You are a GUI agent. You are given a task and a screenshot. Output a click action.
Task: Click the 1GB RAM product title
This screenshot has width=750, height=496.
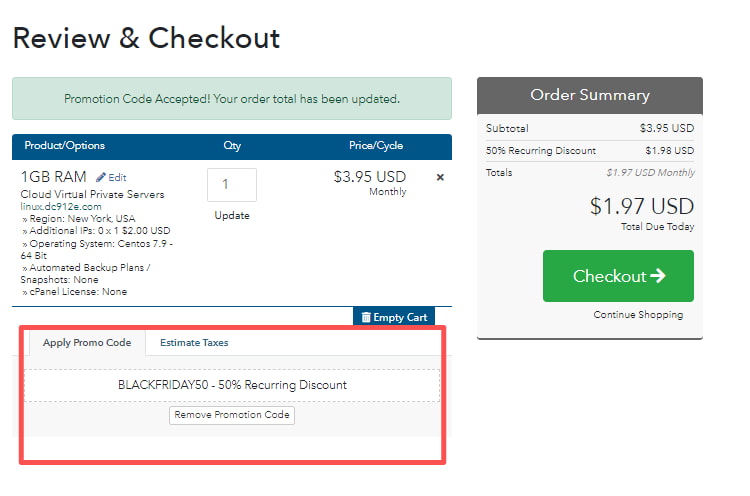coord(53,177)
